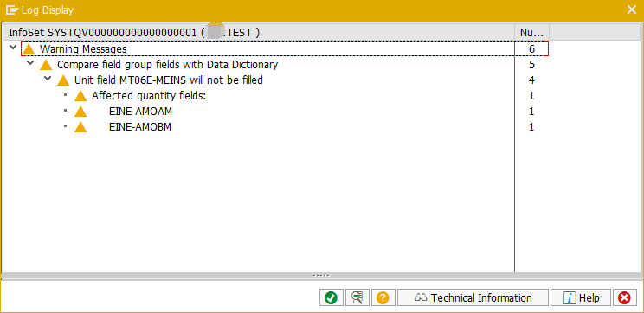Click the Log Display title bar icon
This screenshot has height=313, width=644.
[11, 10]
